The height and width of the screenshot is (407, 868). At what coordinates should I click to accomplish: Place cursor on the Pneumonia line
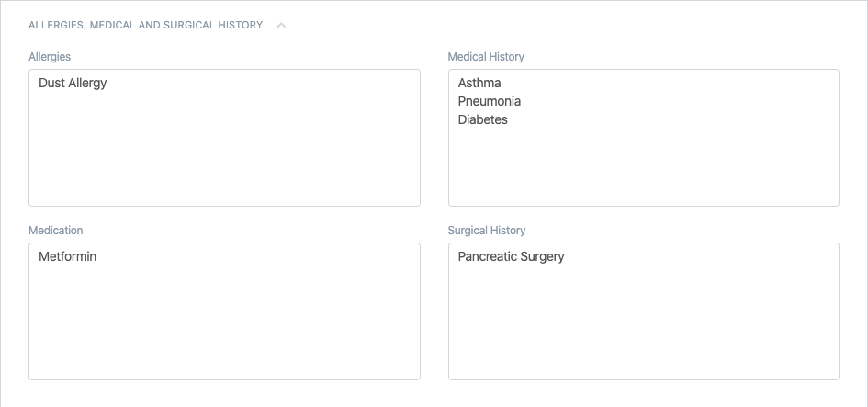[x=489, y=101]
